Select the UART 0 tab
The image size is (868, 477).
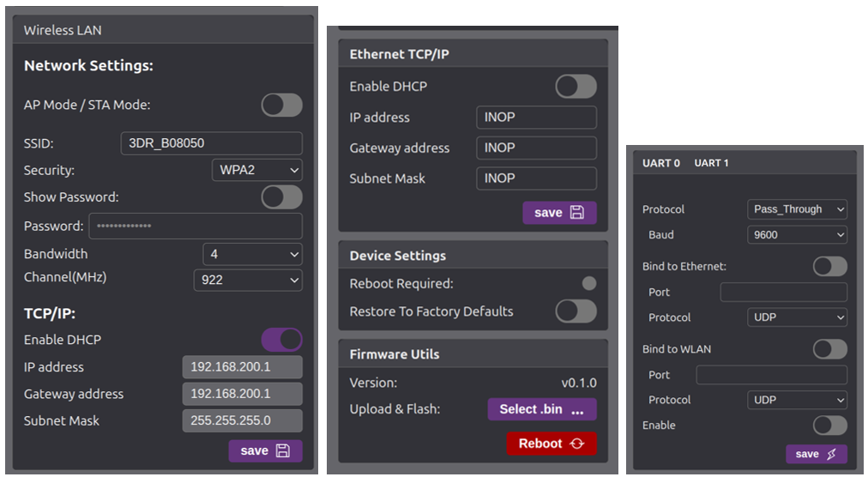tap(661, 163)
